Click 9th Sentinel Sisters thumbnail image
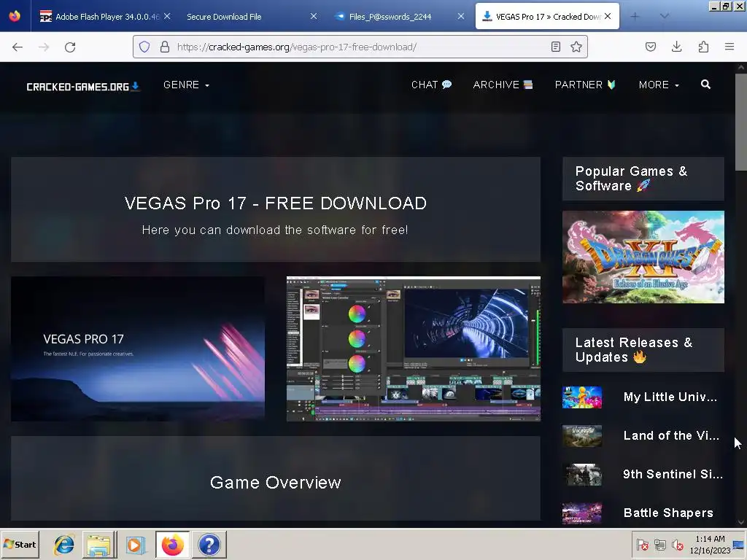The height and width of the screenshot is (560, 747). pyautogui.click(x=581, y=474)
